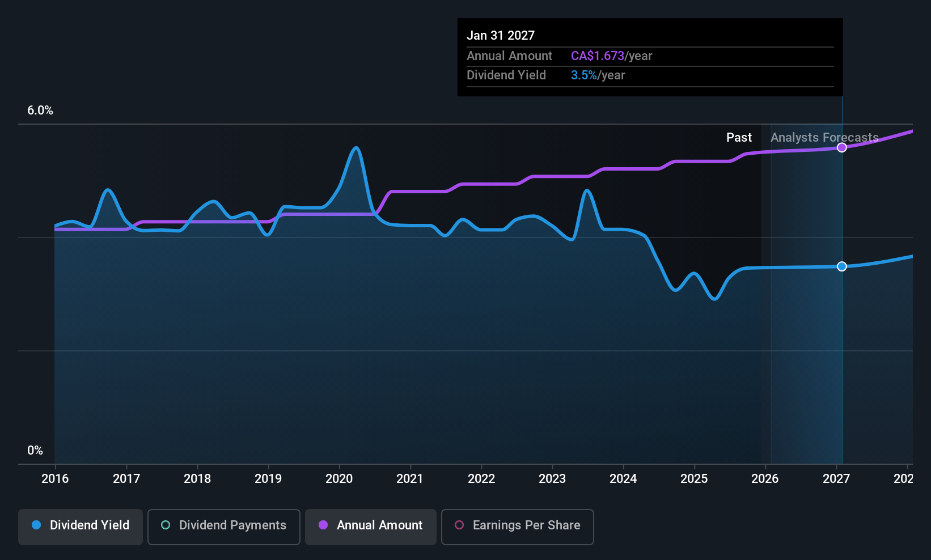The height and width of the screenshot is (560, 931).
Task: Click the 3.5%/year tooltip value
Action: click(598, 75)
